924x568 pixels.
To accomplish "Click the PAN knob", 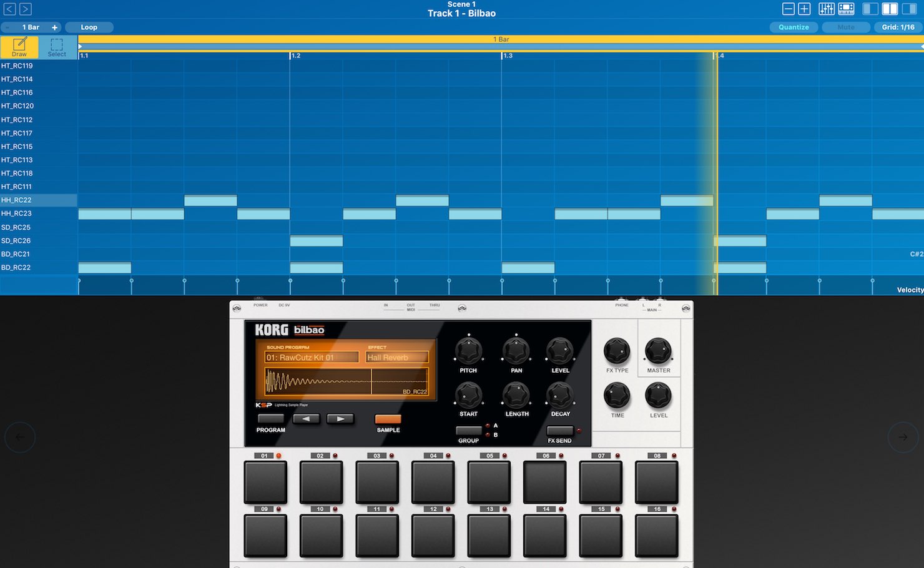I will pyautogui.click(x=516, y=351).
